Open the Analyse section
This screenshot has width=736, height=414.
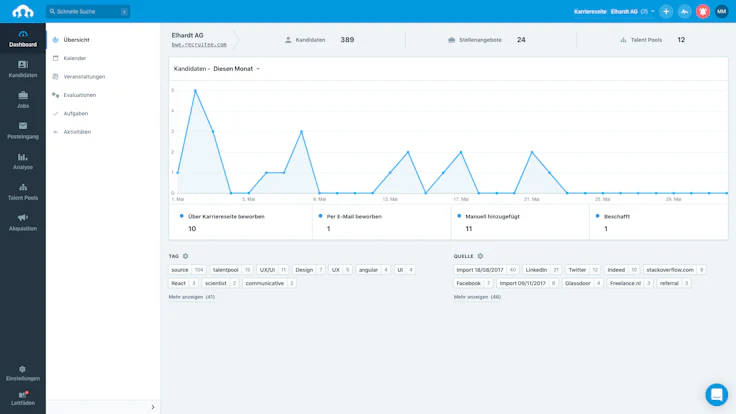pos(23,161)
